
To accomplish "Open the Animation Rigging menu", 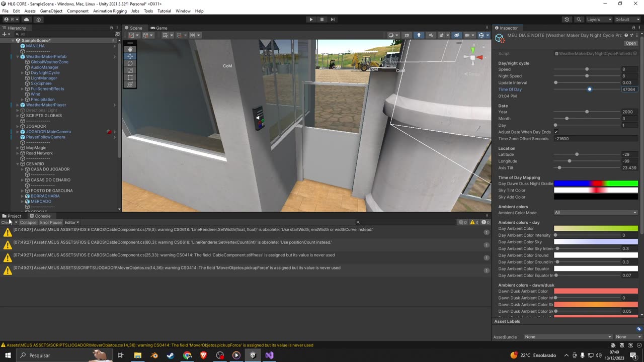I will (x=110, y=11).
